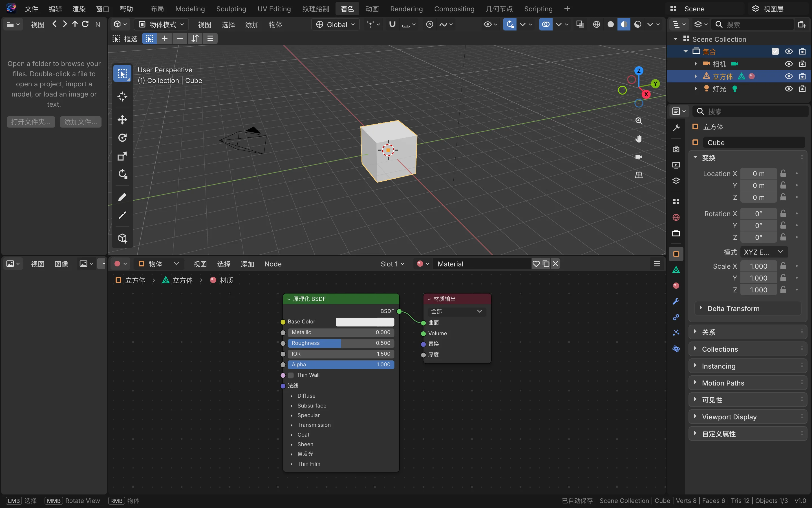Image resolution: width=812 pixels, height=508 pixels.
Task: Open the rotation mode XYZ Euler dropdown
Action: coord(764,252)
